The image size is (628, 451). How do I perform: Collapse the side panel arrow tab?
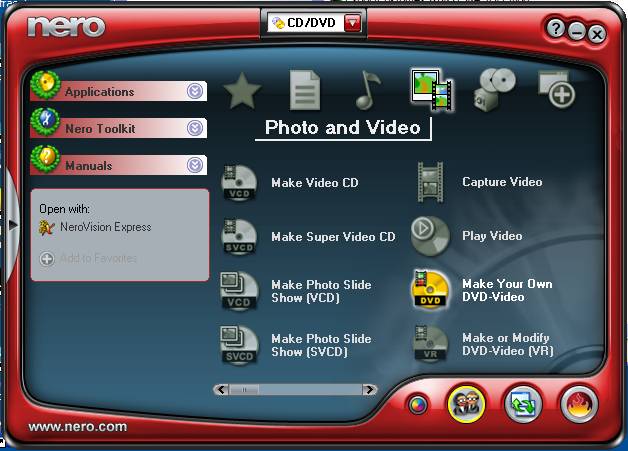13,225
